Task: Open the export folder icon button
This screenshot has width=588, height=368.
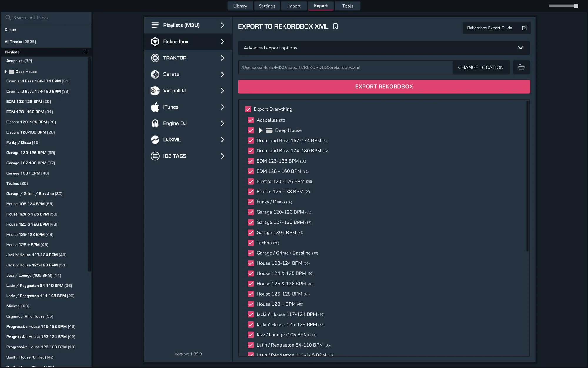Action: coord(521,67)
